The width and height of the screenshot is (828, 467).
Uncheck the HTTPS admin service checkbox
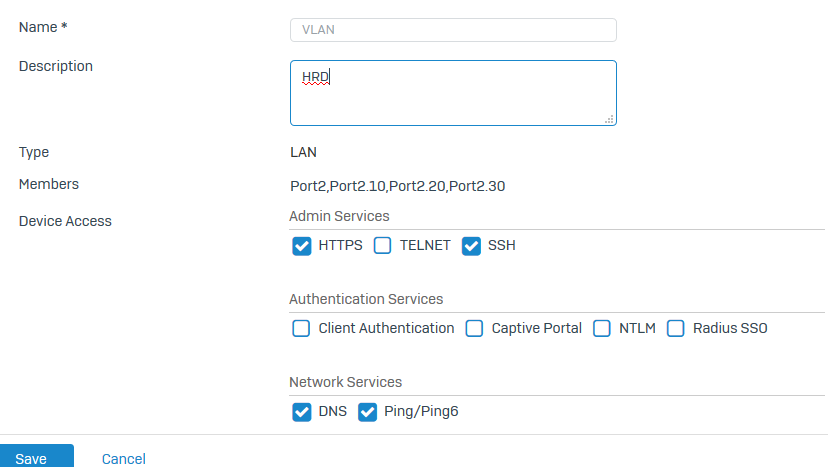pyautogui.click(x=301, y=246)
